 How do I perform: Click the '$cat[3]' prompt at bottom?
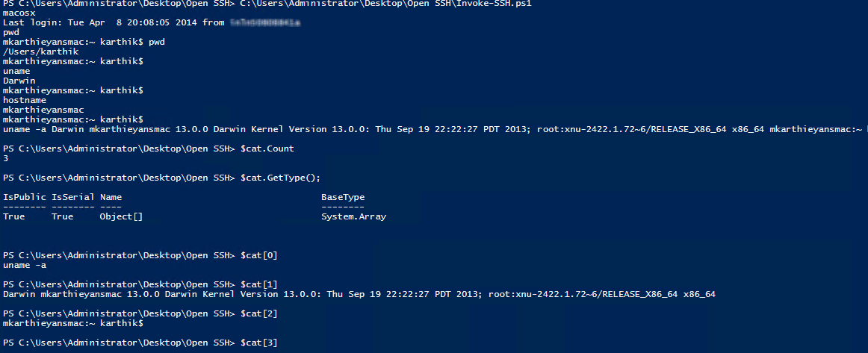(x=259, y=343)
